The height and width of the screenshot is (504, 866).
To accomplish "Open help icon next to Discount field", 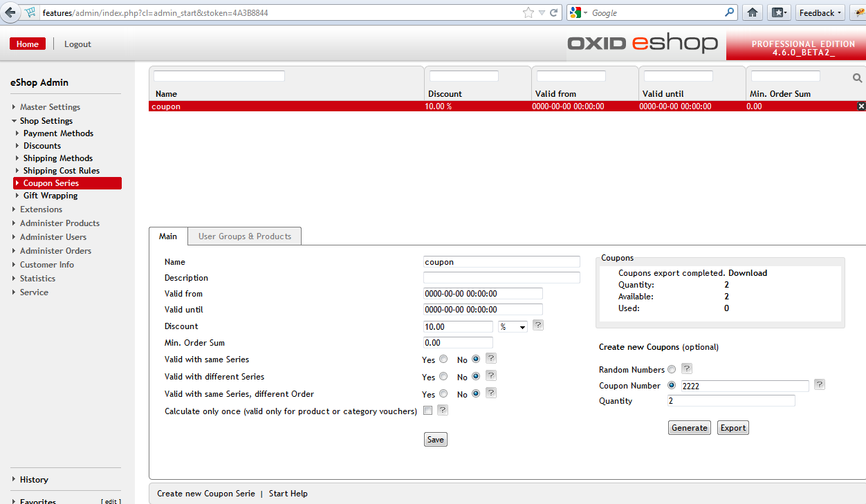I will (x=538, y=325).
